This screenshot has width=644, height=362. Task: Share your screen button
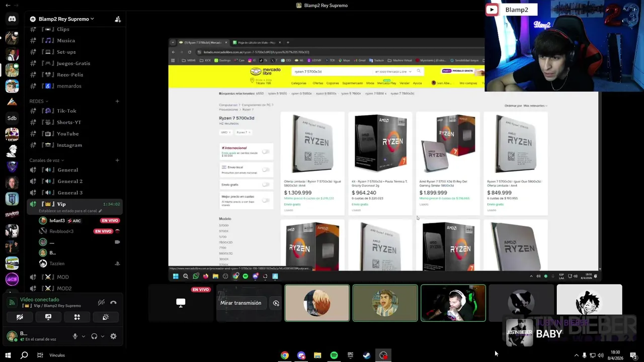pyautogui.click(x=48, y=317)
